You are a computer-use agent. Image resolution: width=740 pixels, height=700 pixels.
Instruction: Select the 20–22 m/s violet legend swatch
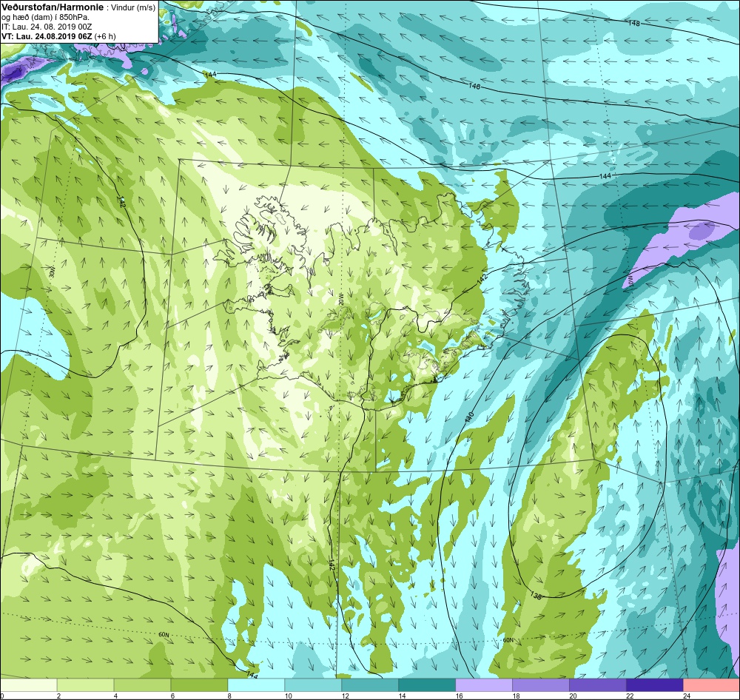tap(597, 685)
